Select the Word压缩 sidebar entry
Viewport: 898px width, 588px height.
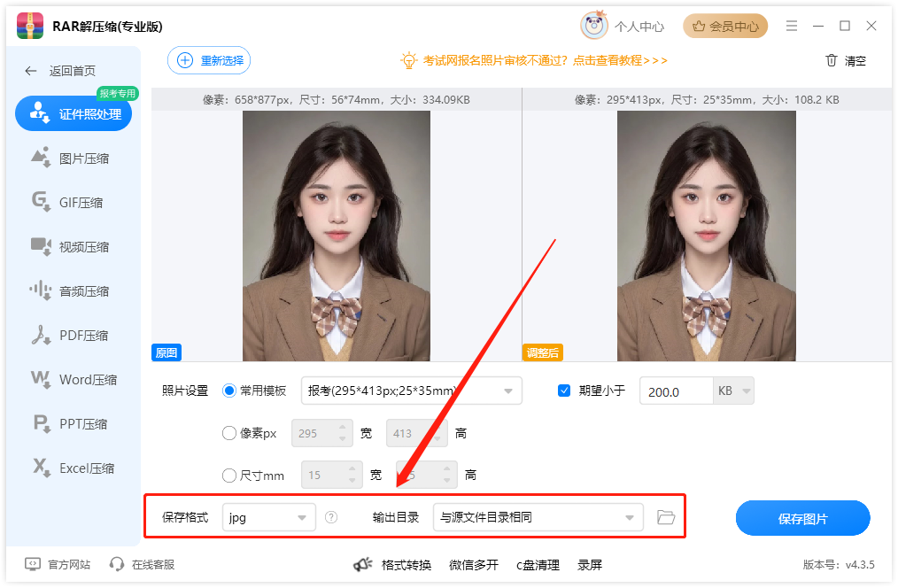(x=74, y=380)
